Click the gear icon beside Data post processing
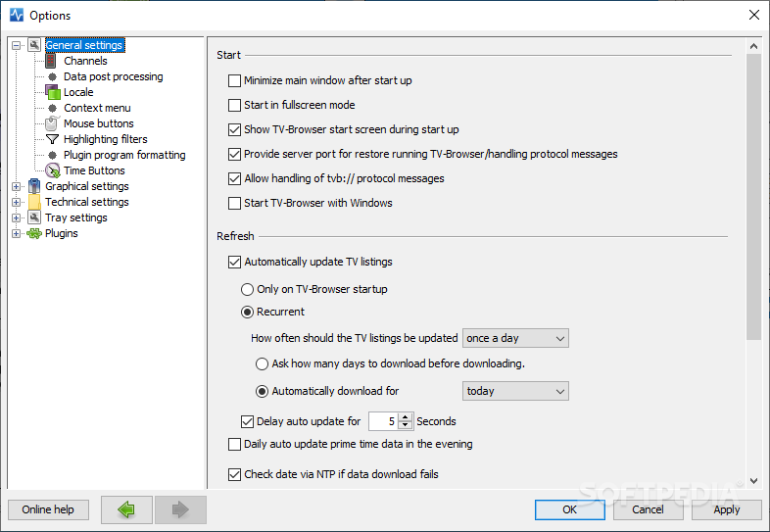The height and width of the screenshot is (532, 770). [x=53, y=76]
